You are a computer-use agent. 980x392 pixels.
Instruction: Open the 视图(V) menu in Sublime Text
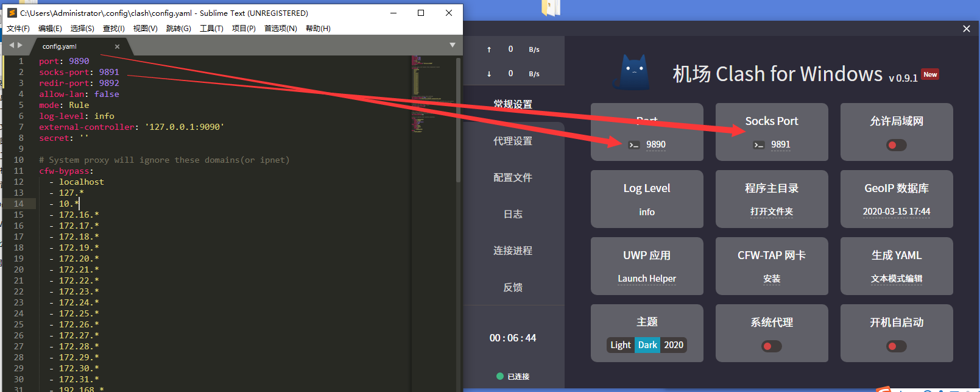(145, 29)
